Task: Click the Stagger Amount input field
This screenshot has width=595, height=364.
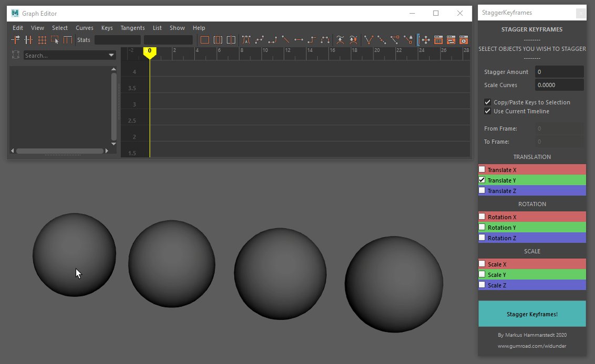Action: click(559, 71)
